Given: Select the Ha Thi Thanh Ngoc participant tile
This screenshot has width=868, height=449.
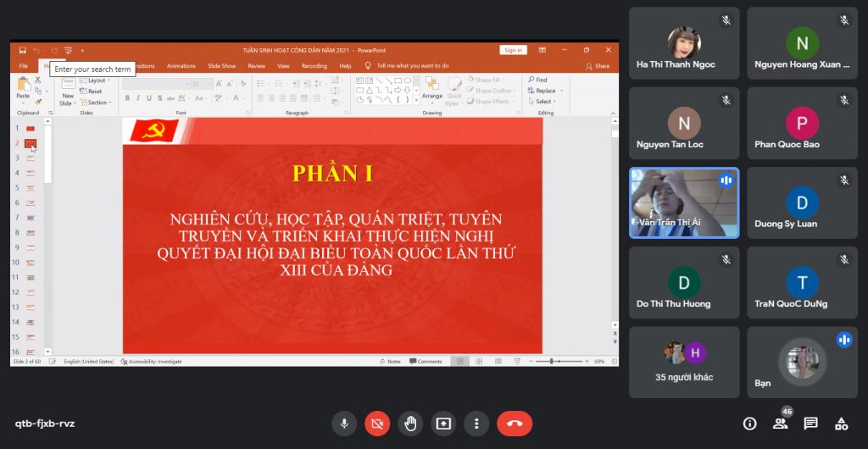Looking at the screenshot, I should (x=684, y=44).
